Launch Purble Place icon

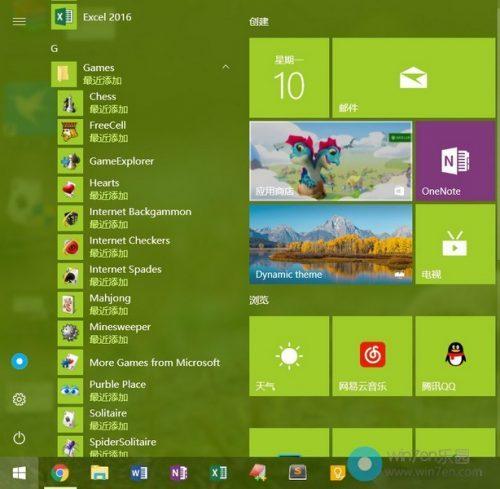coord(70,391)
